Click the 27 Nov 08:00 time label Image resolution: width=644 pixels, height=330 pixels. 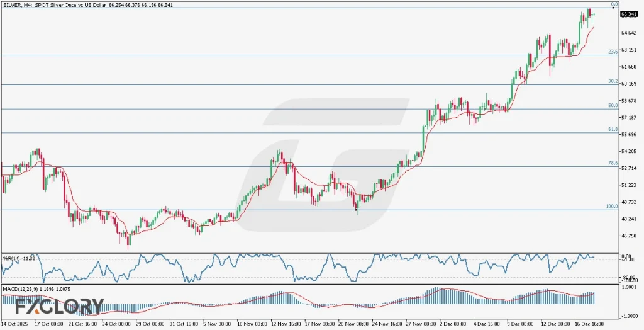pos(420,324)
